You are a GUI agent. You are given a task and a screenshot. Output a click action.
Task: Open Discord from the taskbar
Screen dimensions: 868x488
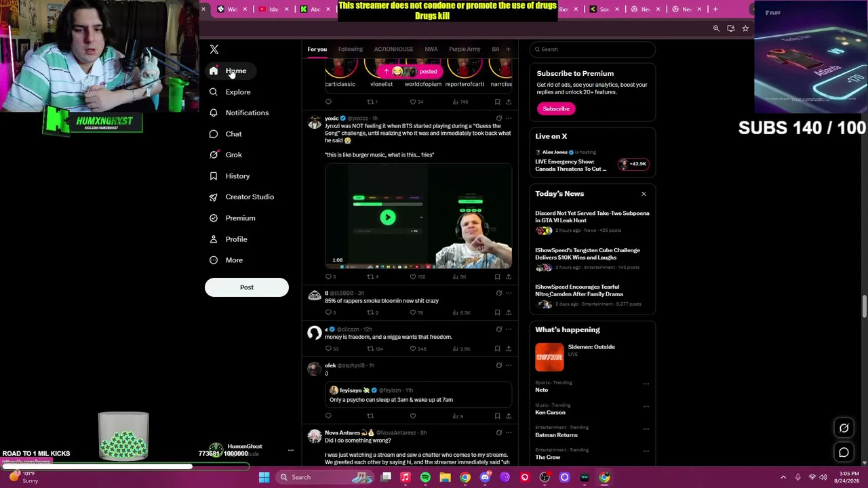pos(485,477)
